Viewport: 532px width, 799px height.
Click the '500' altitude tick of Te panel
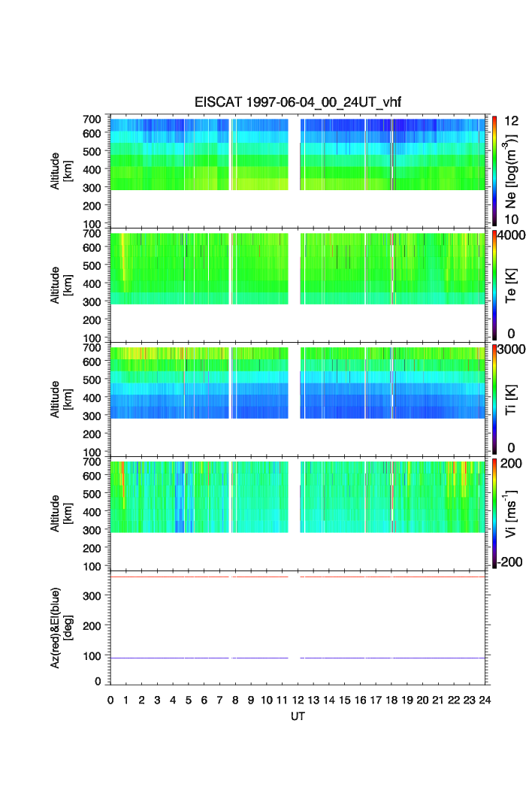92,265
